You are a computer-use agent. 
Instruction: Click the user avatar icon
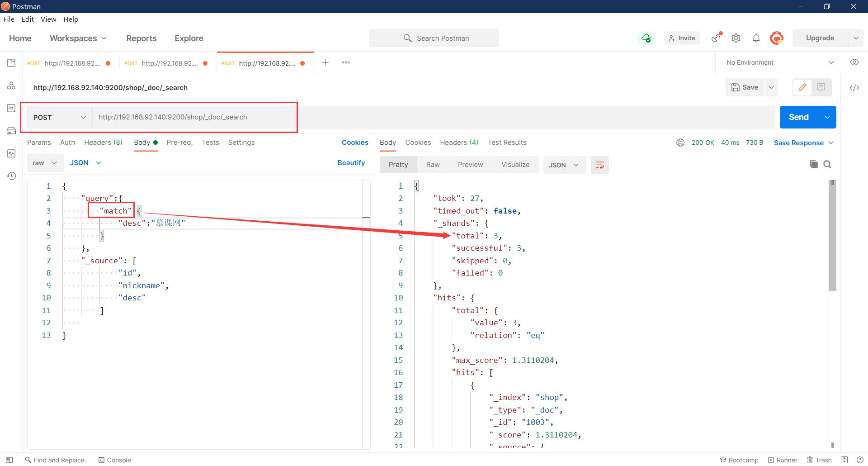pos(777,38)
